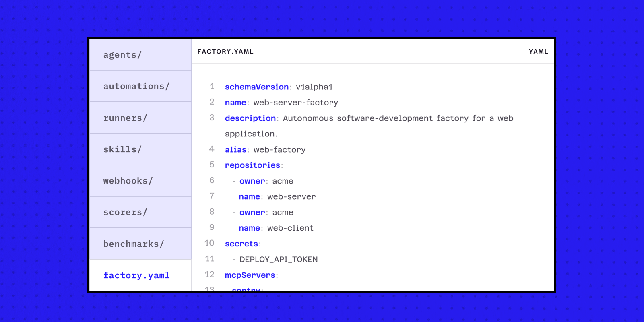The width and height of the screenshot is (644, 322).
Task: Click the repositories key
Action: pos(252,165)
